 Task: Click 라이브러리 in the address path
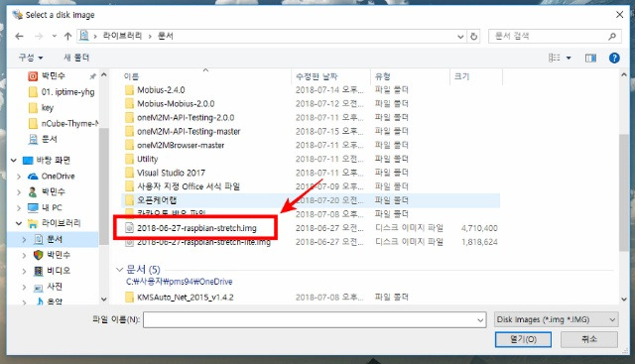[122, 36]
